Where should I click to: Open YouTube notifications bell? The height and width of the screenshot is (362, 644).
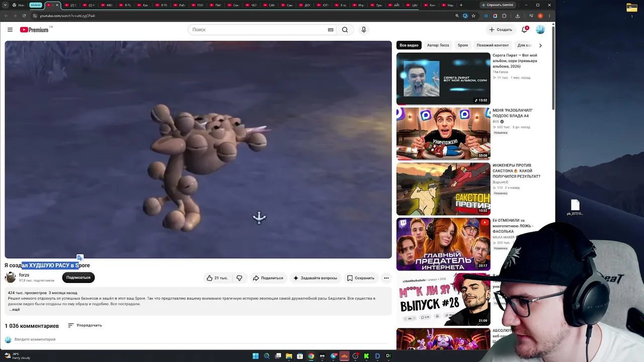(x=524, y=30)
